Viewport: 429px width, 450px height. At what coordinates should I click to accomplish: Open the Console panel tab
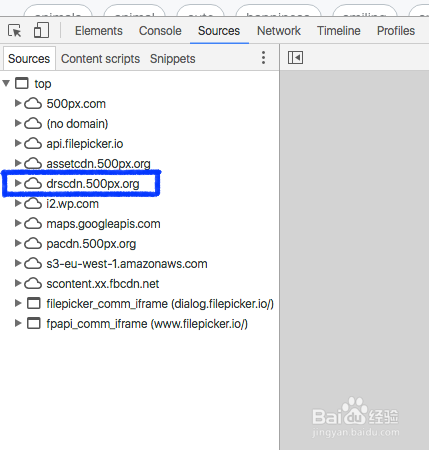(x=160, y=31)
